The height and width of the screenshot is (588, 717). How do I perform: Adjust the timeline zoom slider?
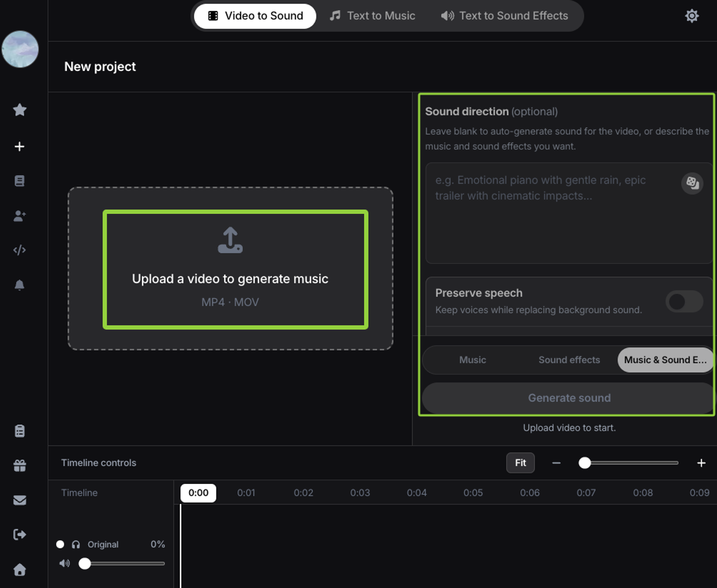click(x=629, y=463)
